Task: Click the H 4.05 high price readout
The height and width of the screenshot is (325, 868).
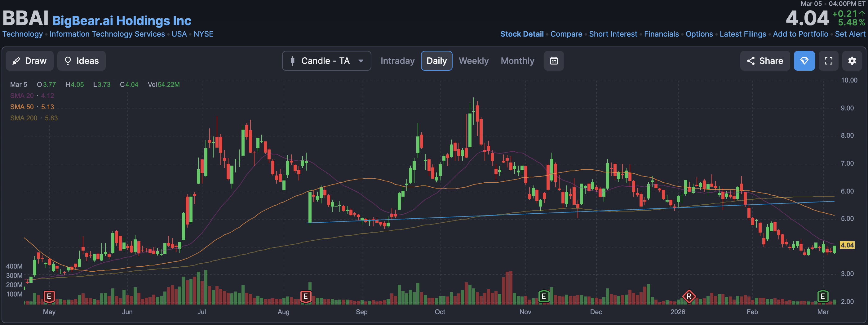Action: pos(74,85)
